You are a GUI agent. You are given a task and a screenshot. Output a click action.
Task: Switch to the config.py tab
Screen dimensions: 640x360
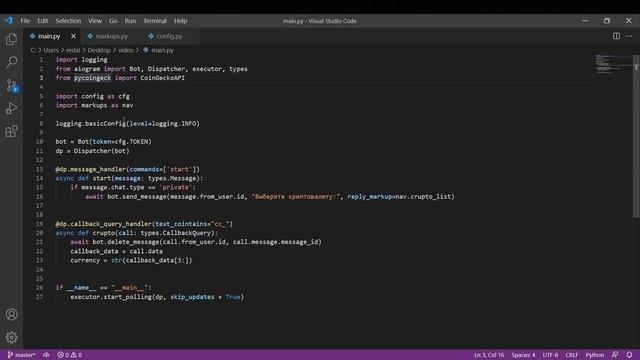(169, 36)
